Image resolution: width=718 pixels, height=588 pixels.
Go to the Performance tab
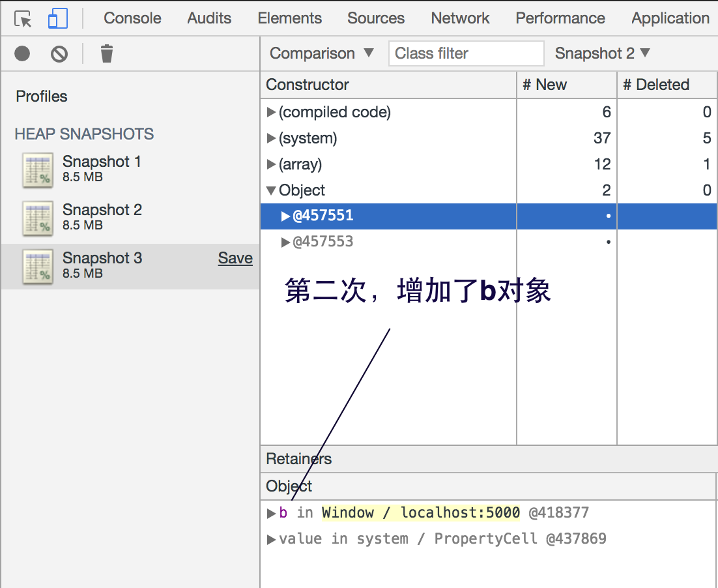(x=560, y=18)
